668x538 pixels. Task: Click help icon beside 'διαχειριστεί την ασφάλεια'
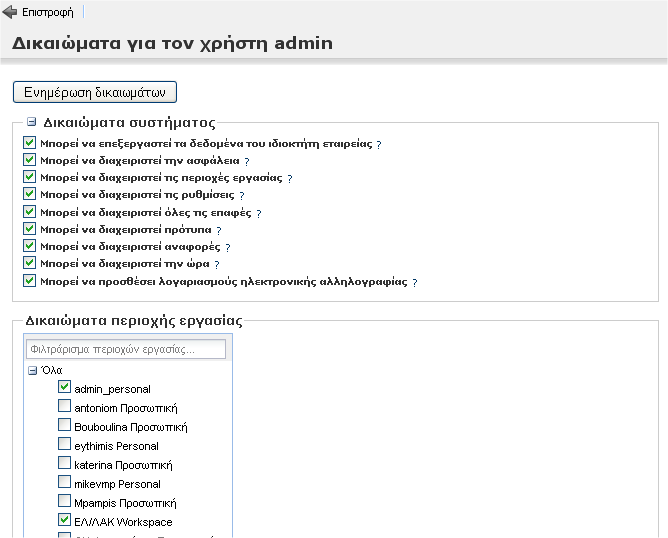coord(247,161)
